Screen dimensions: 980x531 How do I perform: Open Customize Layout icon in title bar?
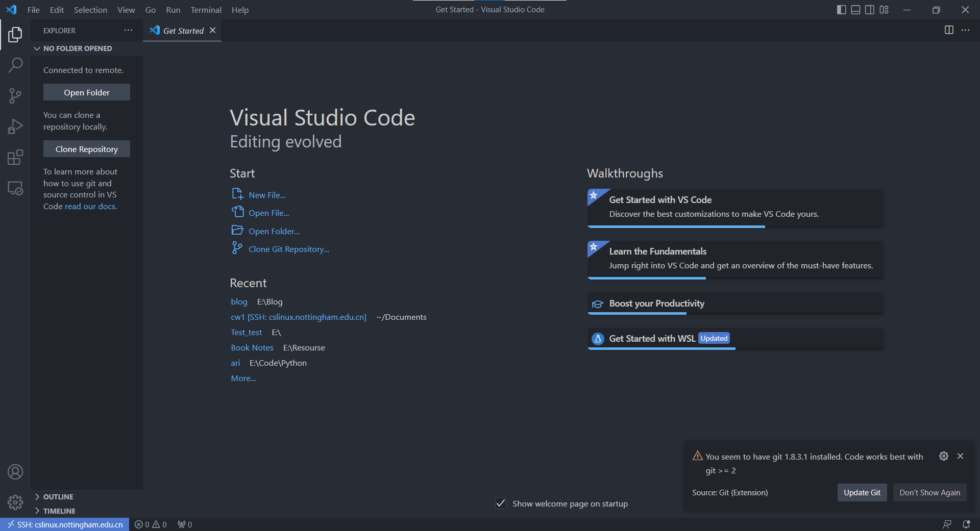[x=884, y=10]
